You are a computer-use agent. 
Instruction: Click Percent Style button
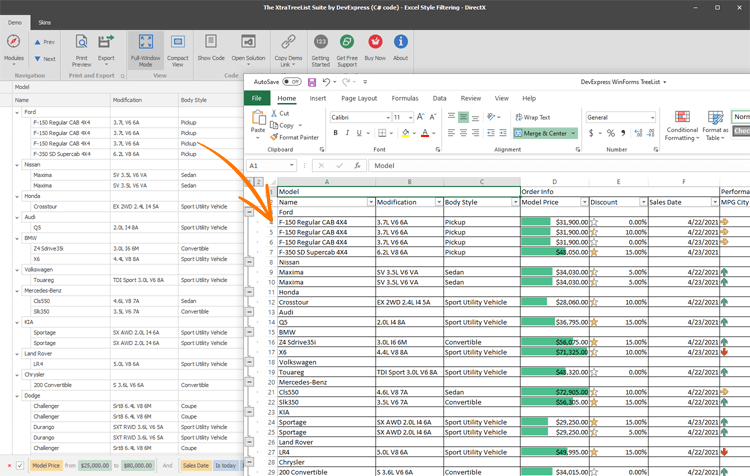[x=611, y=133]
